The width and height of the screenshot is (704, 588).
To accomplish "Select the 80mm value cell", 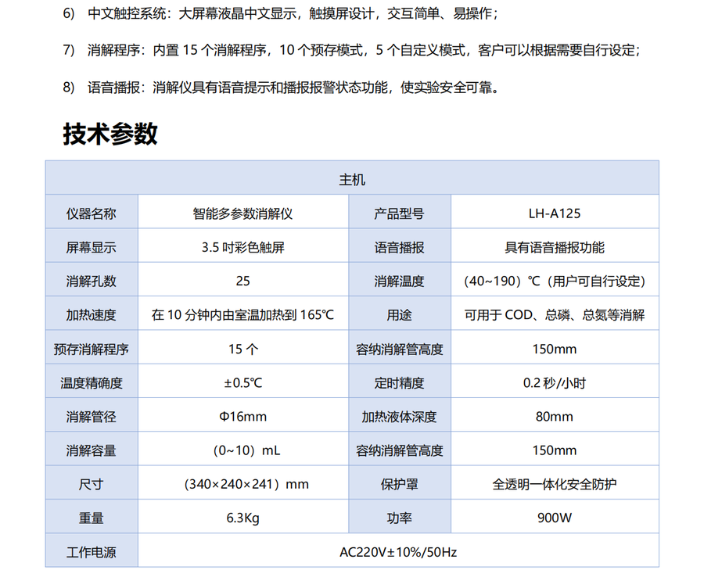I will pos(555,414).
